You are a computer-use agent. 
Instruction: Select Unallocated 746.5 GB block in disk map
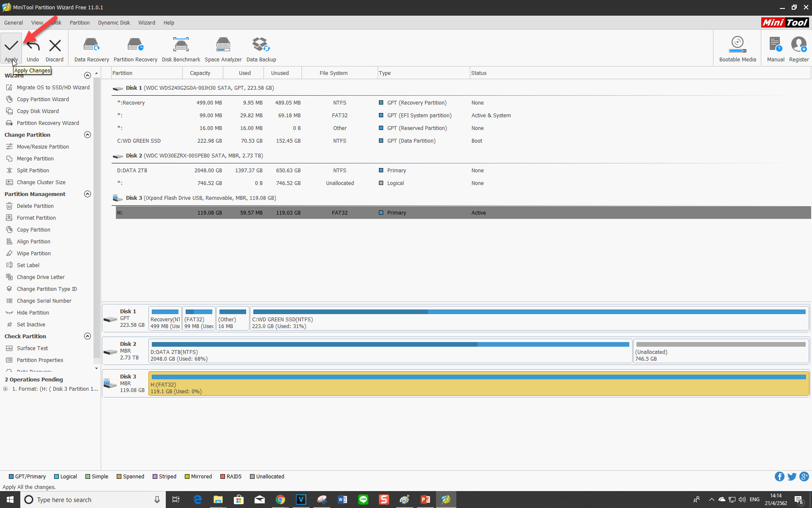click(721, 351)
